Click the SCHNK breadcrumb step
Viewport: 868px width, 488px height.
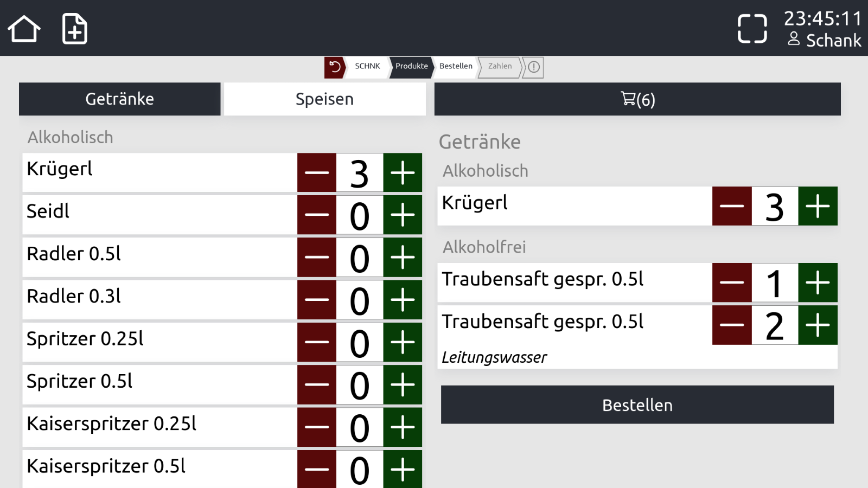click(367, 67)
